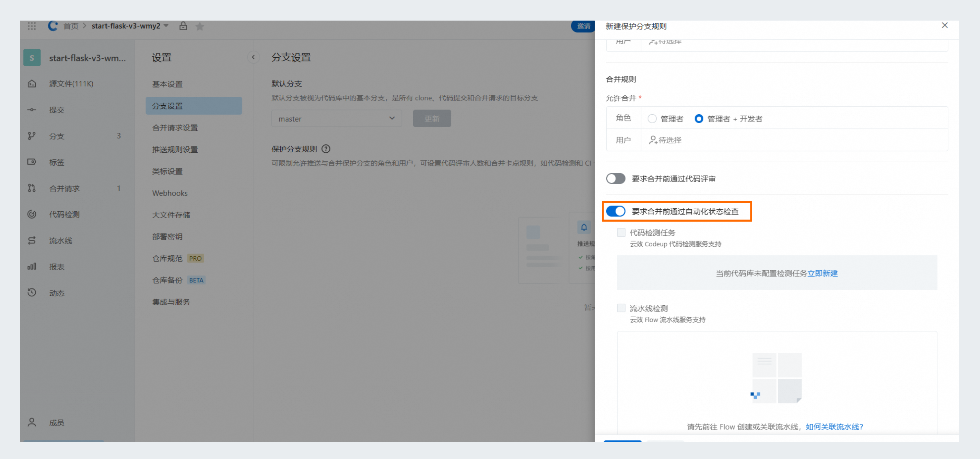Click the 流水线 sidebar label
The width and height of the screenshot is (980, 459).
click(x=60, y=240)
